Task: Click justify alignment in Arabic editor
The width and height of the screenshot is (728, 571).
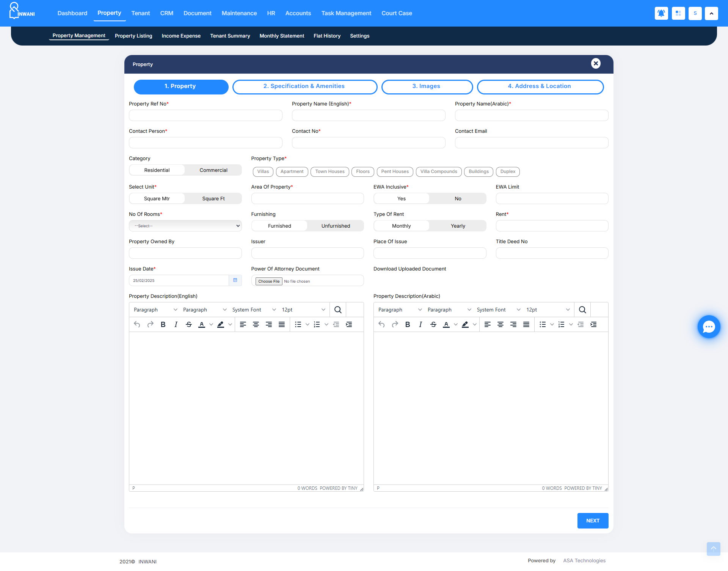Action: pyautogui.click(x=526, y=324)
